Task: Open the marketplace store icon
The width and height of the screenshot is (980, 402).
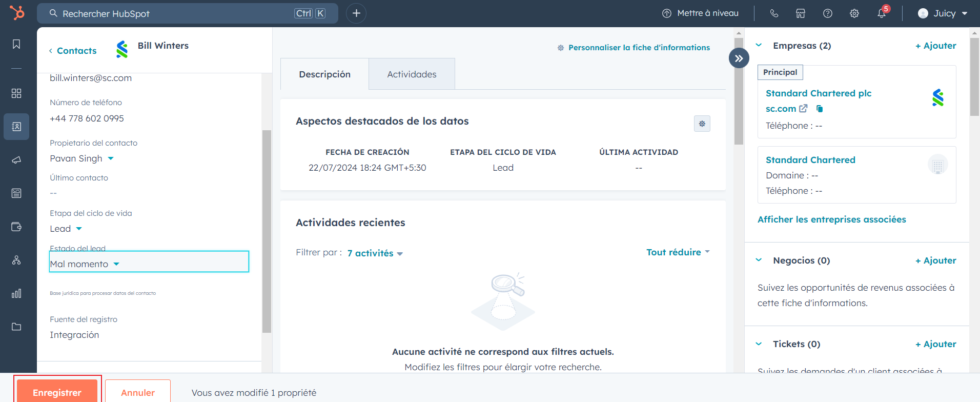Action: [x=801, y=13]
